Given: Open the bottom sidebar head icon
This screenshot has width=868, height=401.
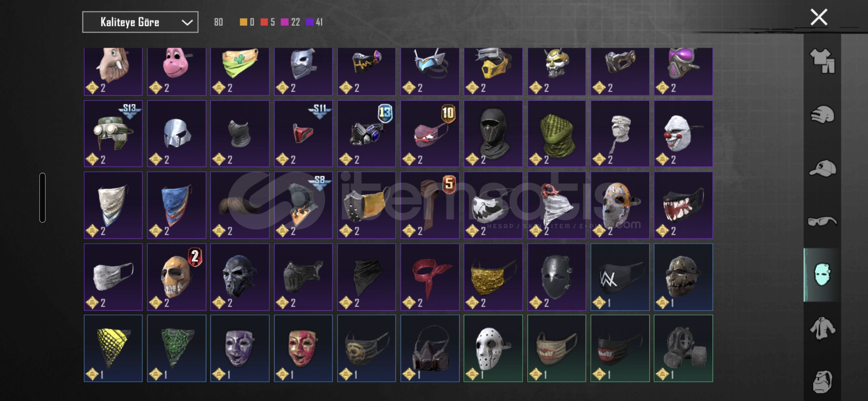Looking at the screenshot, I should tap(822, 381).
